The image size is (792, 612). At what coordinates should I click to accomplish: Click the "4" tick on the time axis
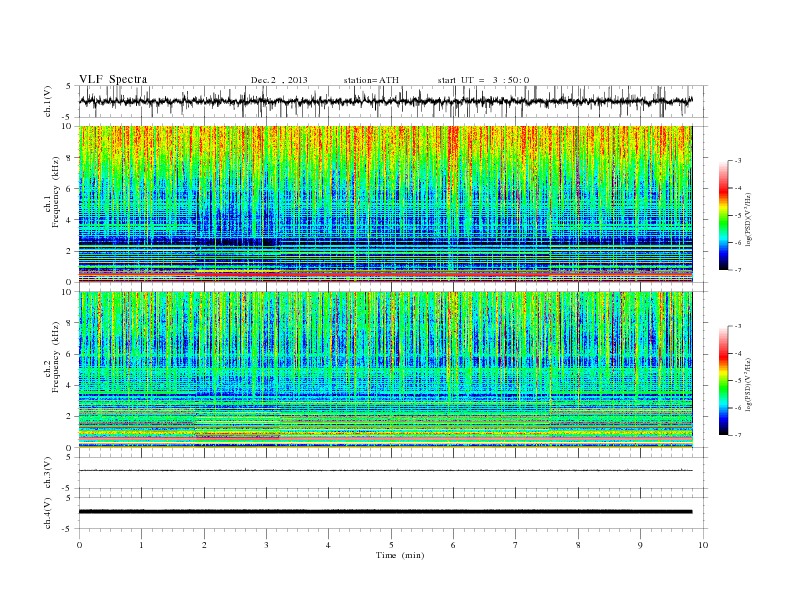pyautogui.click(x=328, y=545)
